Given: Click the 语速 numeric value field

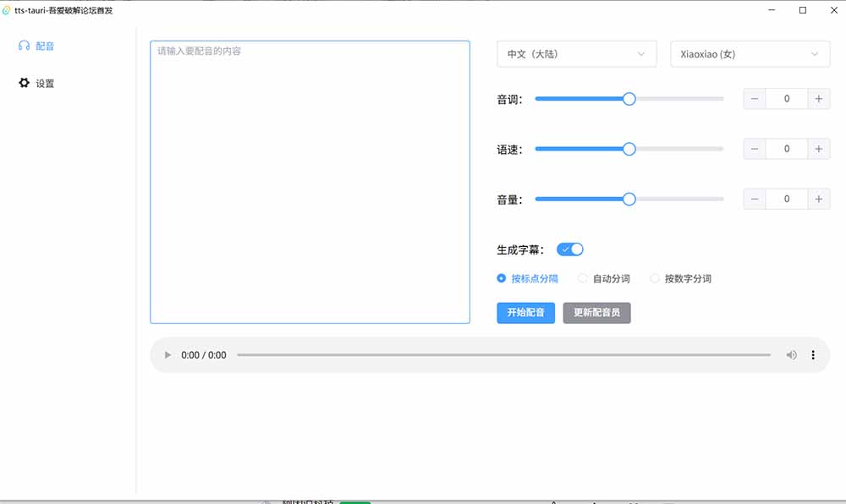Looking at the screenshot, I should click(x=787, y=149).
